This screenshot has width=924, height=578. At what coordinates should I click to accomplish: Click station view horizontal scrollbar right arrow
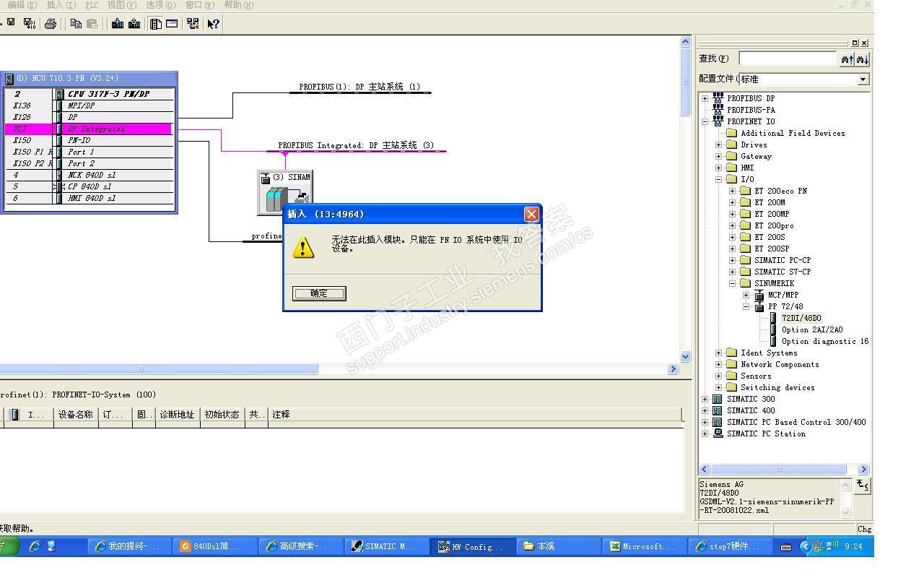(x=673, y=369)
